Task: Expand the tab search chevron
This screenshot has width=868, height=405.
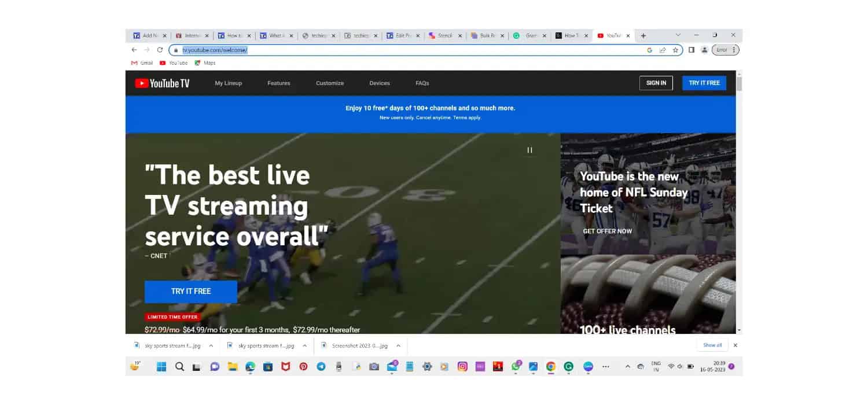Action: click(x=678, y=35)
